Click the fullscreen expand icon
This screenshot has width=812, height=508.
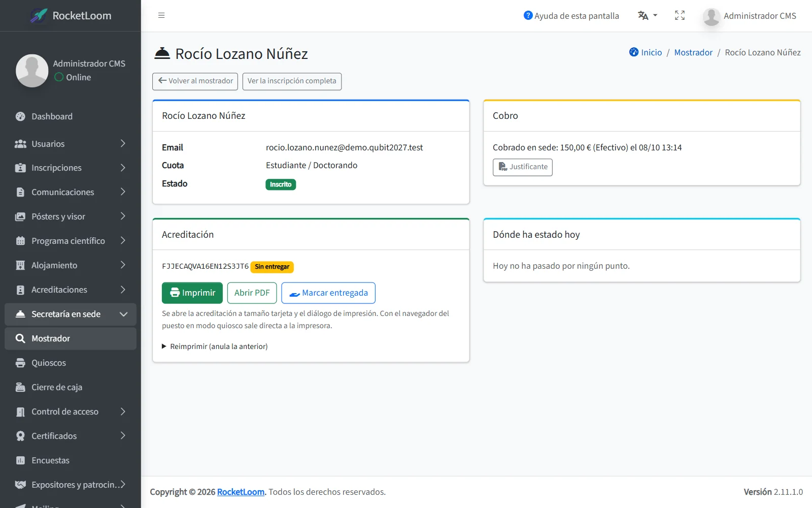pyautogui.click(x=680, y=16)
